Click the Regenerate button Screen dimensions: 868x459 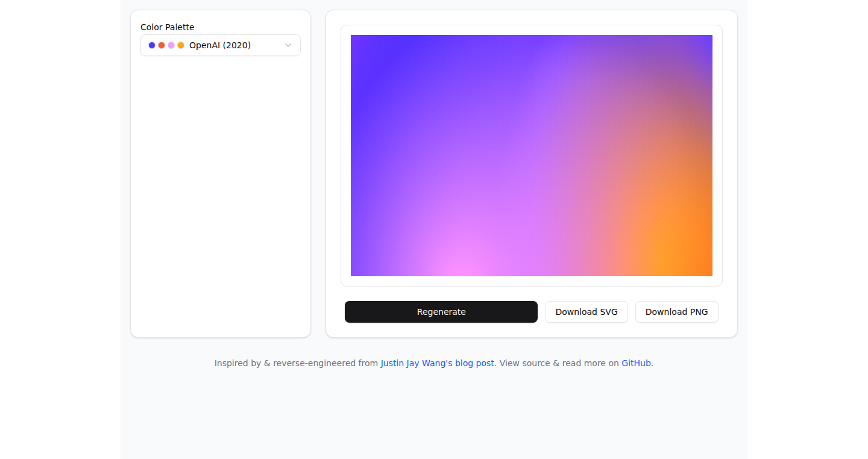pos(441,312)
